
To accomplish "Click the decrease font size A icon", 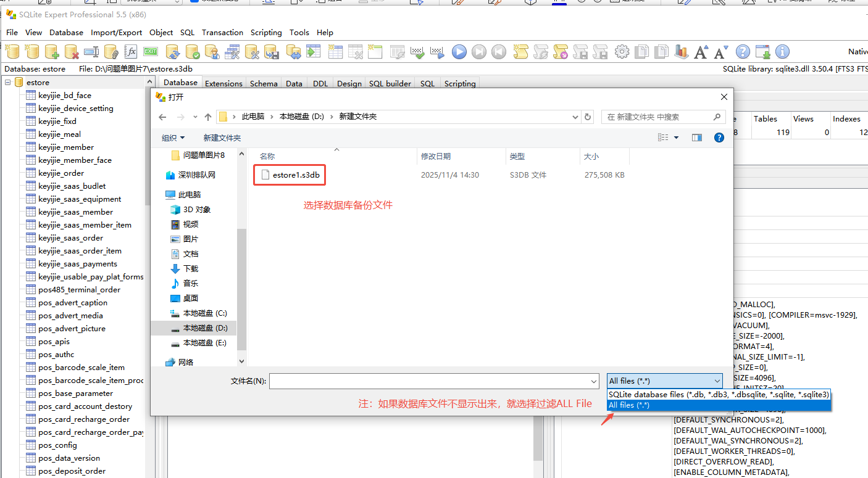I will coord(720,52).
